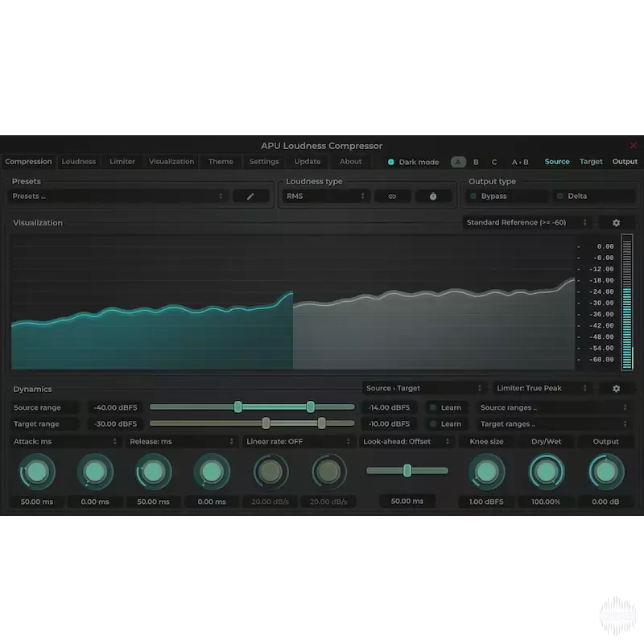Show the Output signal view
644x644 pixels.
(x=625, y=162)
